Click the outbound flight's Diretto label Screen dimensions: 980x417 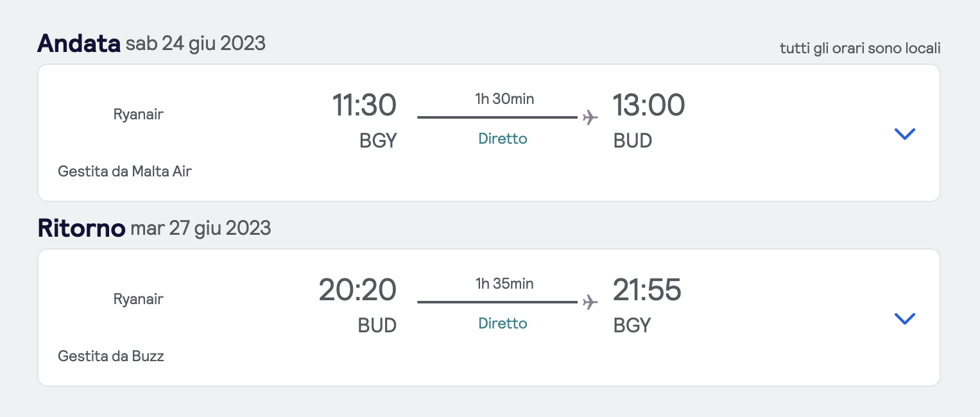coord(503,139)
